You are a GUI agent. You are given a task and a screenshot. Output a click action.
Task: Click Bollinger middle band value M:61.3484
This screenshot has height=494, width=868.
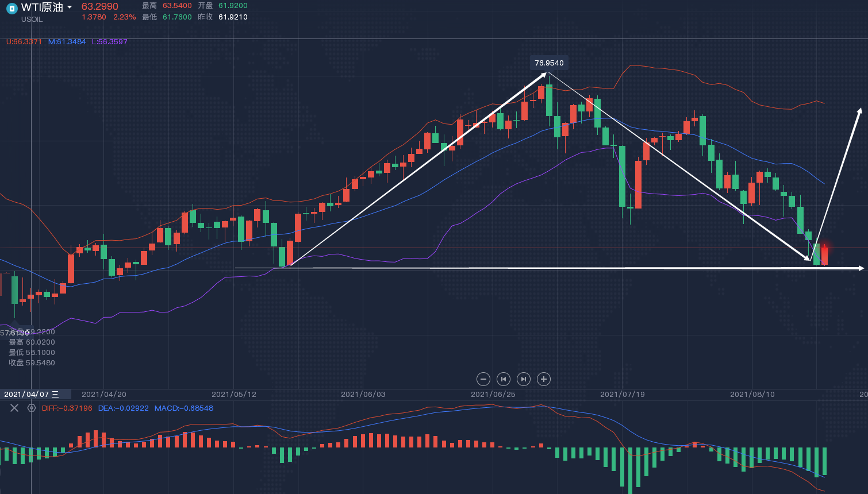(x=67, y=42)
